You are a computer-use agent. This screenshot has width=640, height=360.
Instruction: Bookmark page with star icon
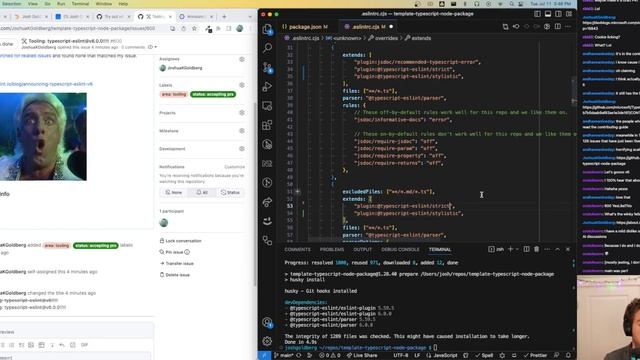[194, 29]
